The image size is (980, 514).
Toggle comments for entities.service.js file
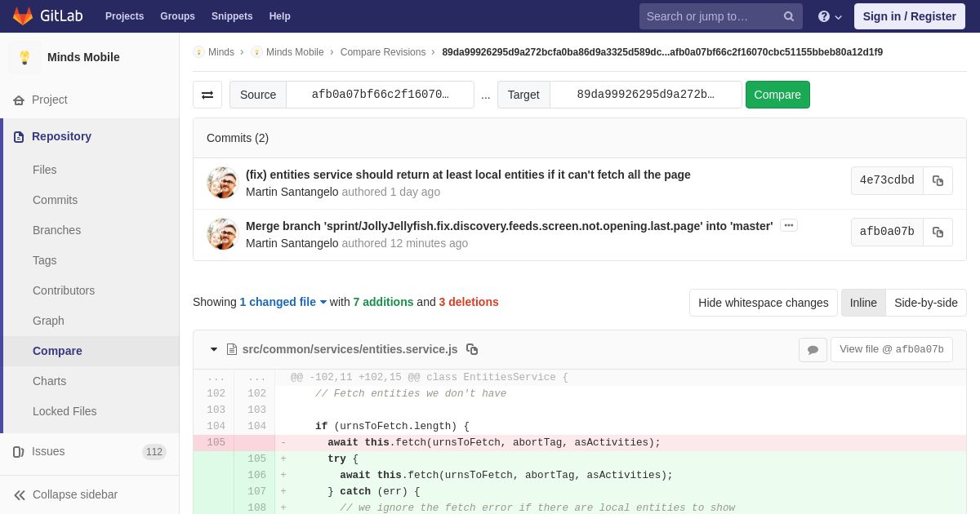(813, 350)
